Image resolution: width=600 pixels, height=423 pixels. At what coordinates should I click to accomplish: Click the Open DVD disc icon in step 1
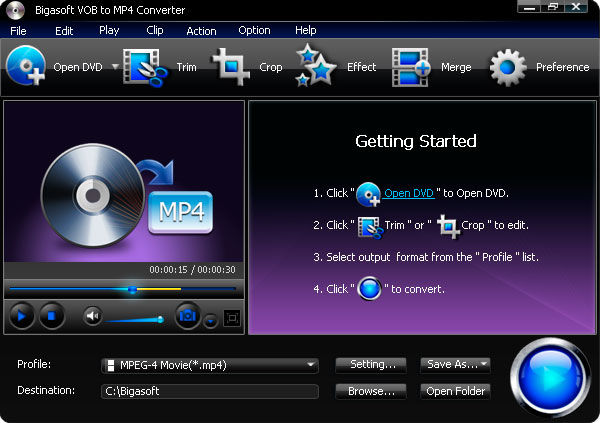368,194
